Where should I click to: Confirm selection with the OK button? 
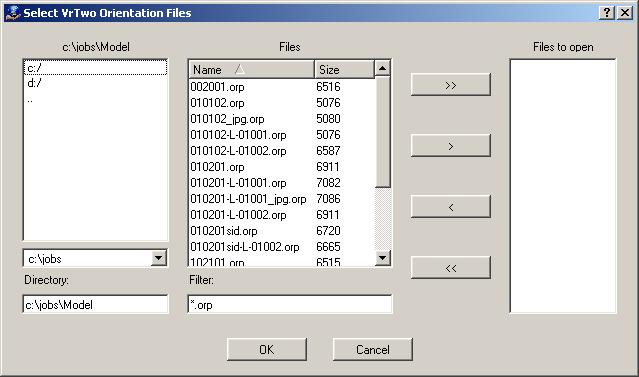click(x=267, y=349)
